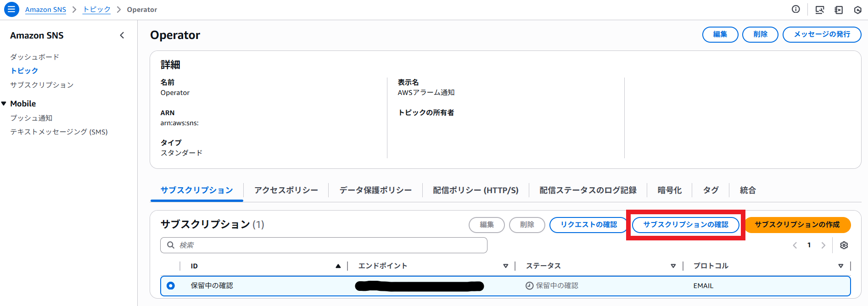Go to next page using right arrow
The width and height of the screenshot is (868, 306).
(x=823, y=245)
